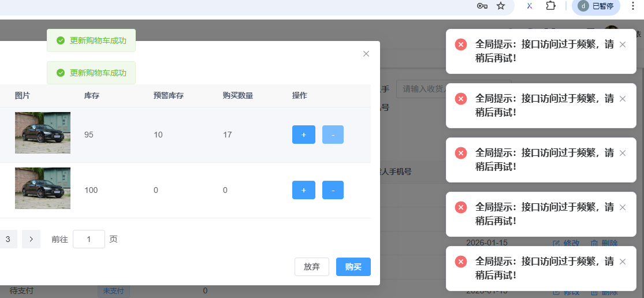Open the car thumbnail in the first row
This screenshot has width=644, height=298.
tap(43, 133)
